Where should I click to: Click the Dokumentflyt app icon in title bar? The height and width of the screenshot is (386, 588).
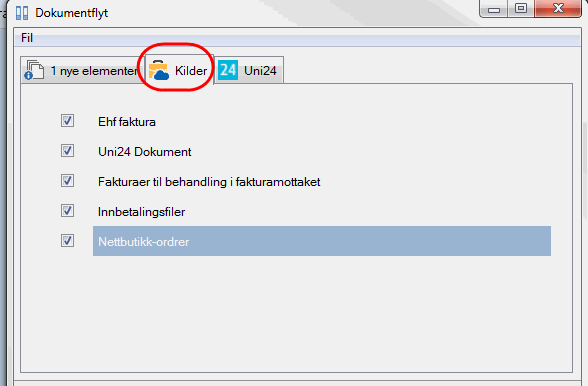pos(22,13)
